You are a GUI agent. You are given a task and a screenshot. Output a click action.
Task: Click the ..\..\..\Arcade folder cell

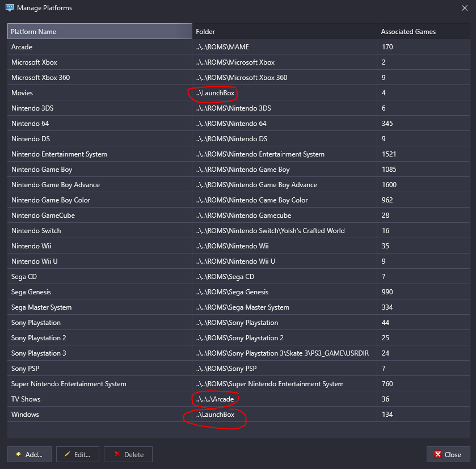(285, 399)
